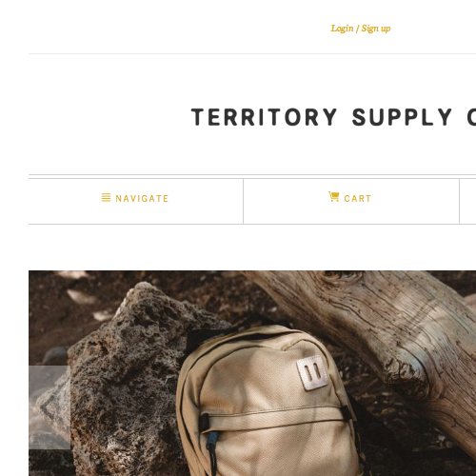476x476 pixels.
Task: Click the hamburger menu icon beside Navigate
Action: click(x=106, y=197)
